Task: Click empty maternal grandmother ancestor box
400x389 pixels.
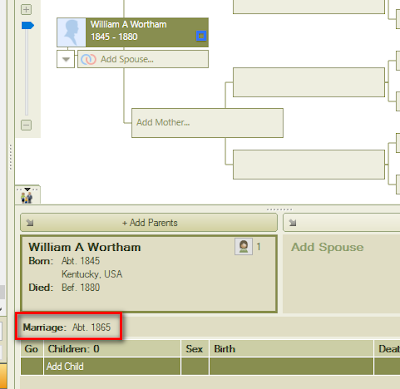Action: (309, 165)
